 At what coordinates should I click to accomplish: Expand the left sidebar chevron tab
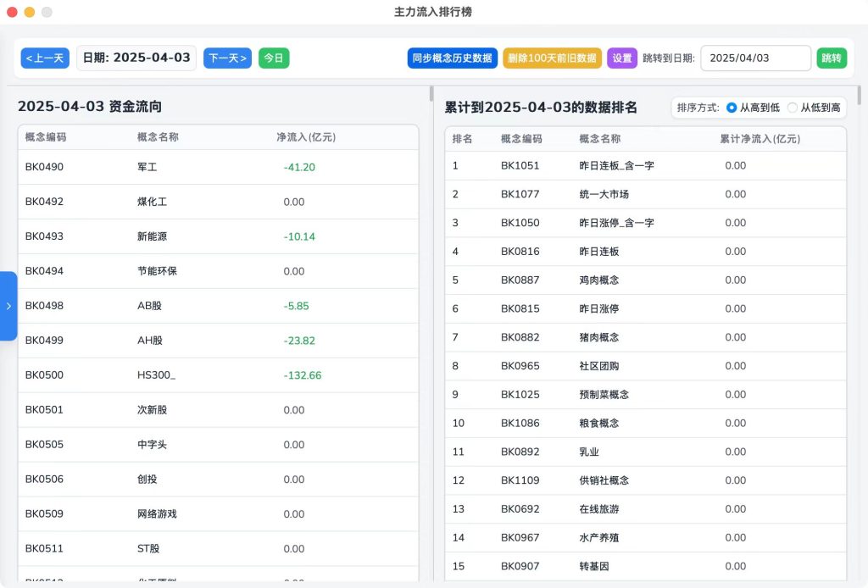pos(8,306)
